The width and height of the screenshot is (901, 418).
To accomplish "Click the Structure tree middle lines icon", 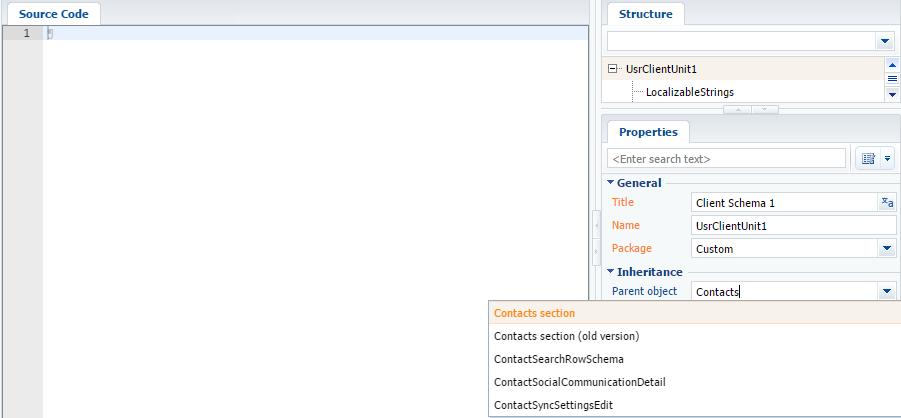I will [892, 79].
